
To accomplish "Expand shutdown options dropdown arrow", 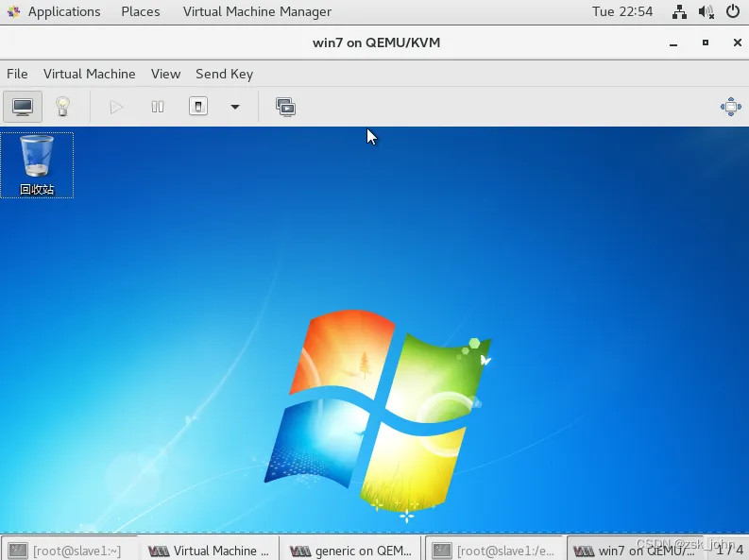I will coord(234,107).
